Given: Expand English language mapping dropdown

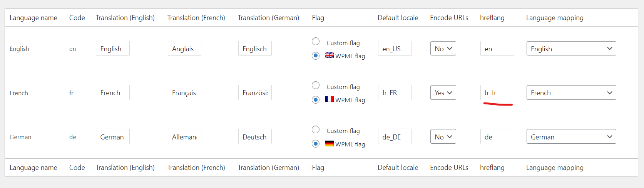Looking at the screenshot, I should (571, 49).
